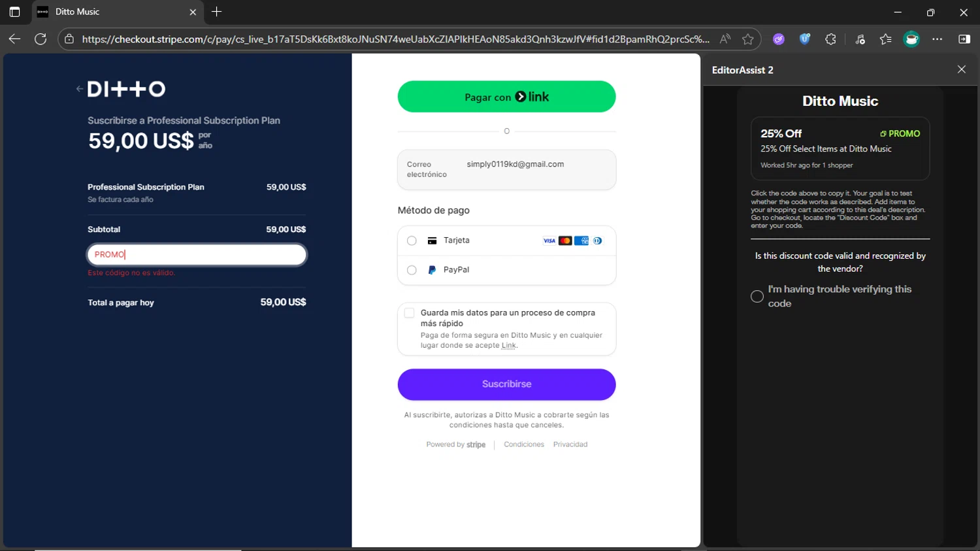Click the Mastercard logo

point(565,241)
